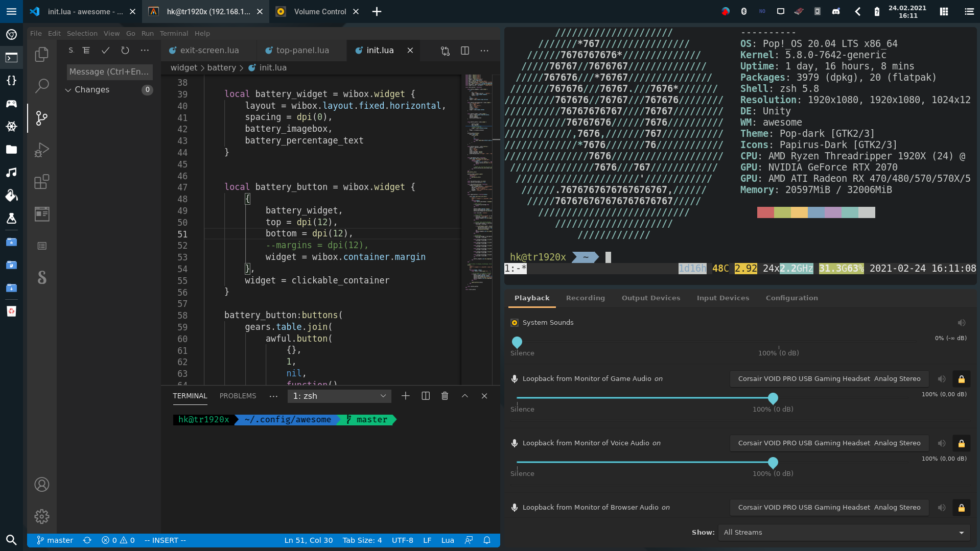The width and height of the screenshot is (980, 551).
Task: Mute Loopback from Monitor of Browser Audio
Action: [942, 508]
